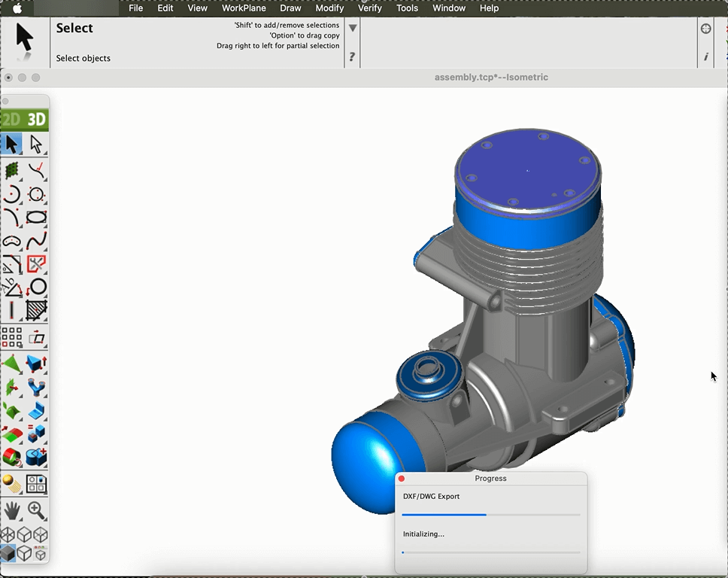Open the WorkPlane menu

[x=244, y=8]
